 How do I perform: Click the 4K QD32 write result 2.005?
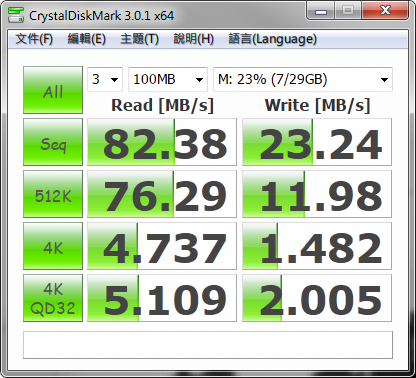317,298
